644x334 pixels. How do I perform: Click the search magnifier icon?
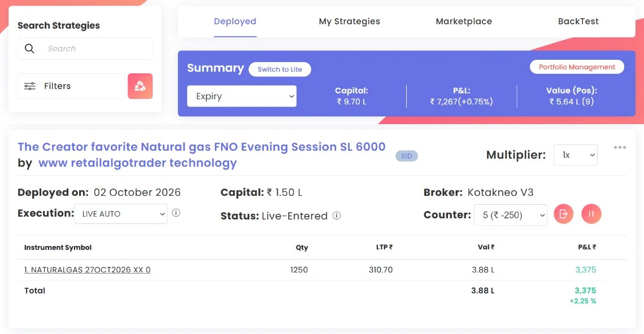click(29, 49)
